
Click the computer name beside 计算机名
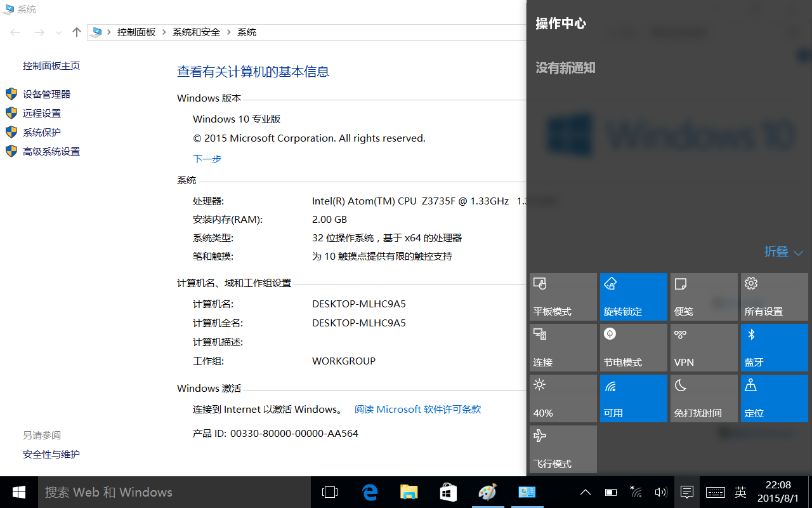(x=359, y=304)
